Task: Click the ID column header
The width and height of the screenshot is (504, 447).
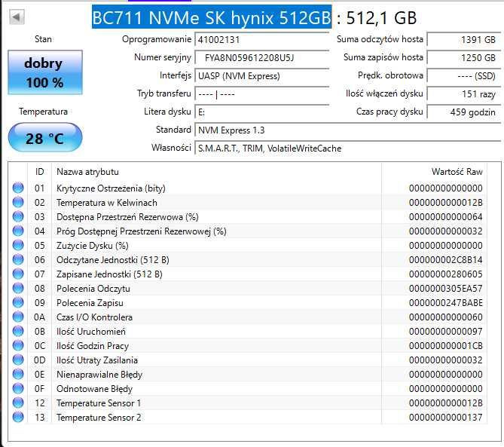Action: pos(39,172)
